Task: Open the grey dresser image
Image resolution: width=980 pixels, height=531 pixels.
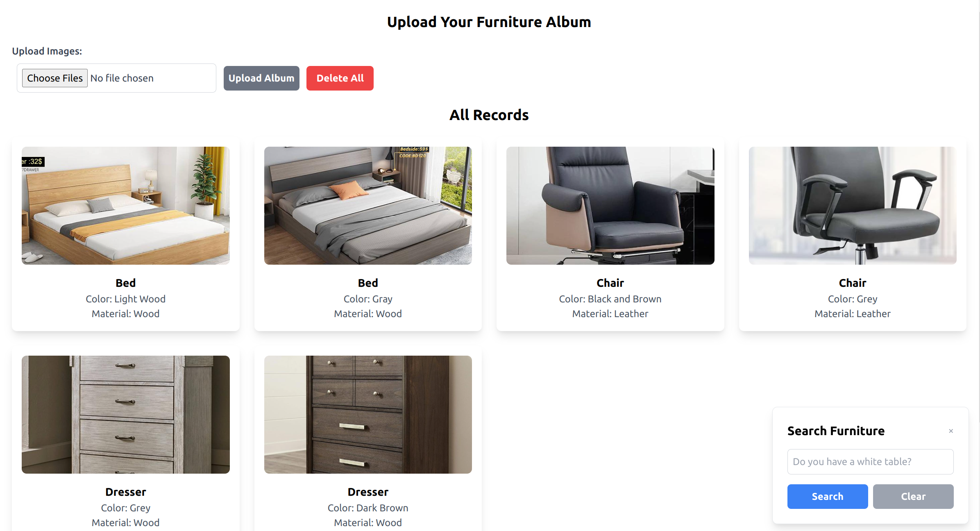Action: click(126, 414)
